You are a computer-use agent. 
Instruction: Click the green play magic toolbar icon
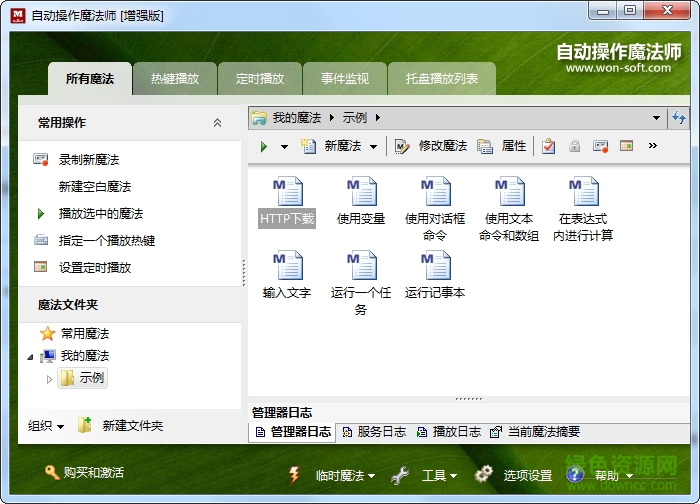pyautogui.click(x=264, y=146)
